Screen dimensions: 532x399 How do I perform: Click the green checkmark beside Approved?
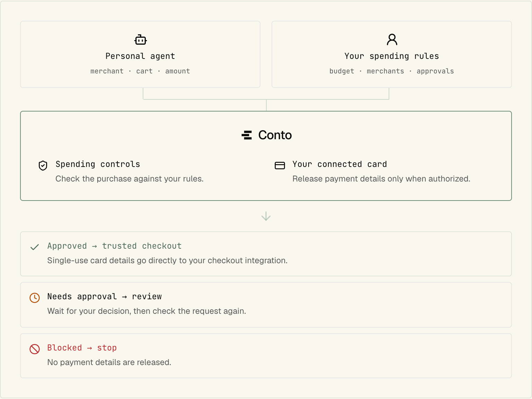35,247
